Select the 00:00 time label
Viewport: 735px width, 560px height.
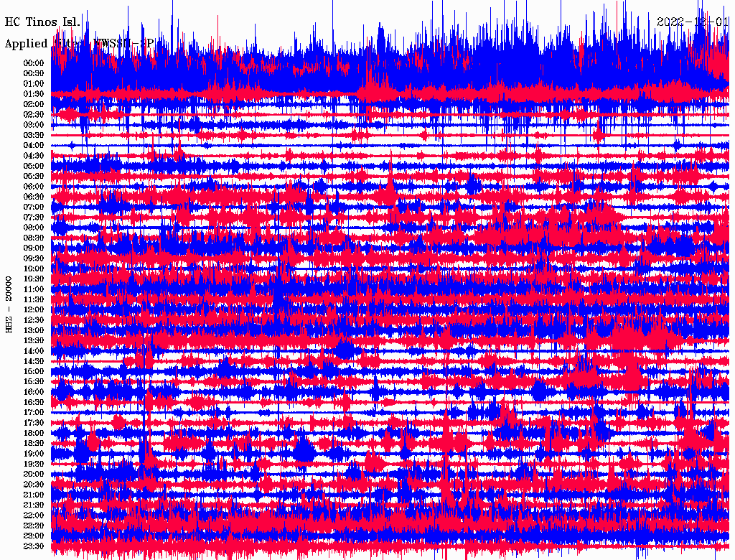tap(34, 63)
